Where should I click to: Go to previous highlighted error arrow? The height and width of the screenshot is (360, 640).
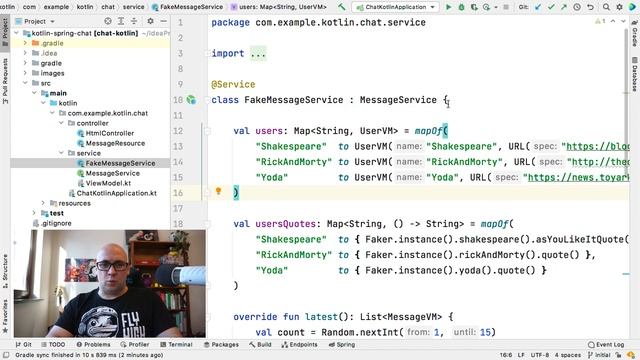pos(613,21)
